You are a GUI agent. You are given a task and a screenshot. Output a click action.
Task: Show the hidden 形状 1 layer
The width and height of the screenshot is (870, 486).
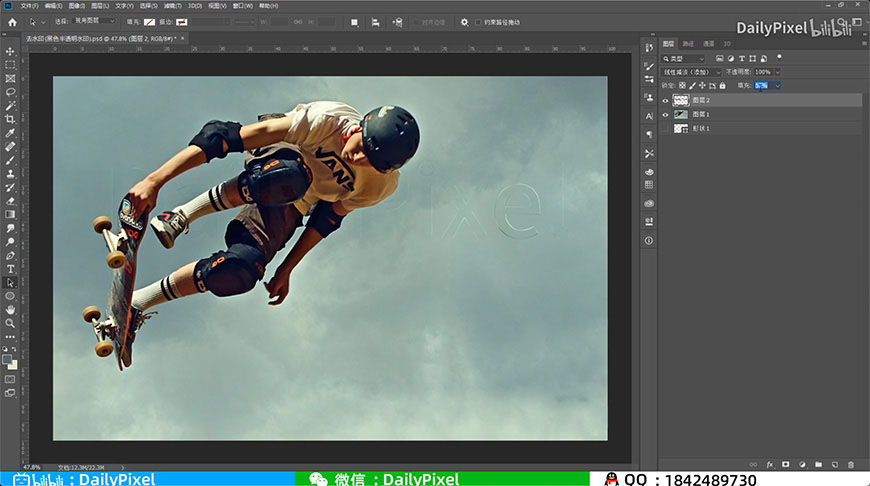tap(665, 129)
